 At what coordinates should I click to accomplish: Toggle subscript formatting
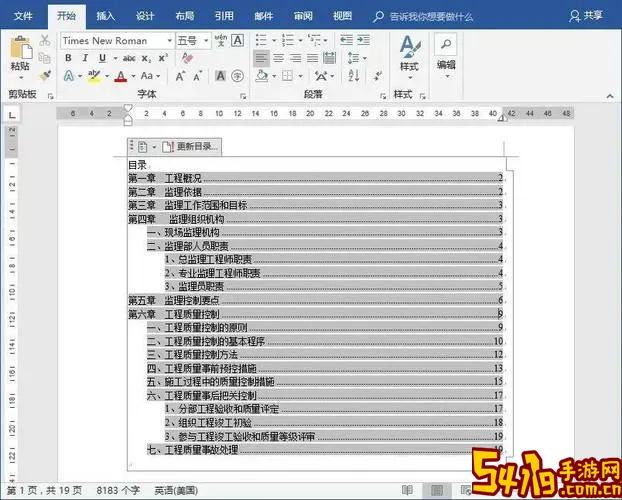(x=146, y=59)
